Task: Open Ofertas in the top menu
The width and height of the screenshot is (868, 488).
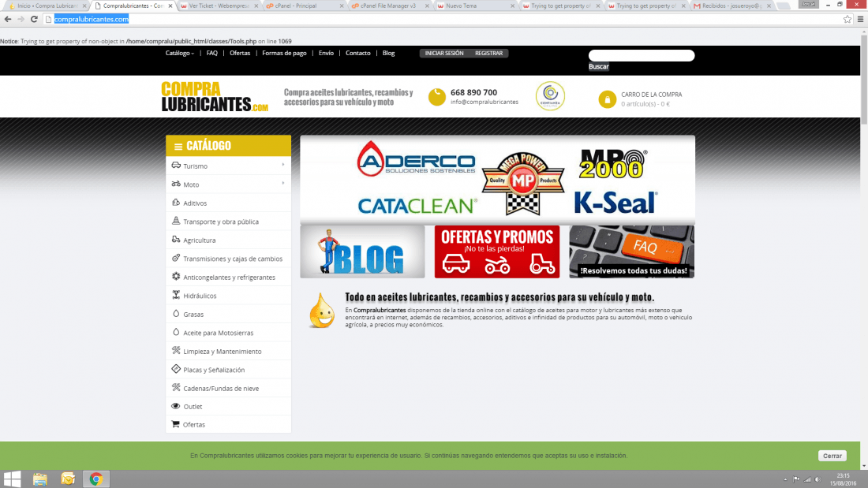Action: (240, 53)
